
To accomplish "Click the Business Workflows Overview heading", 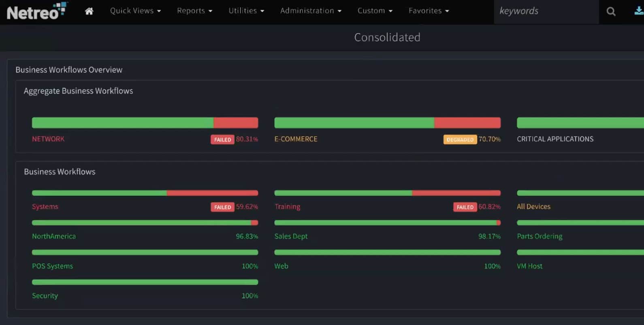I will tap(69, 70).
